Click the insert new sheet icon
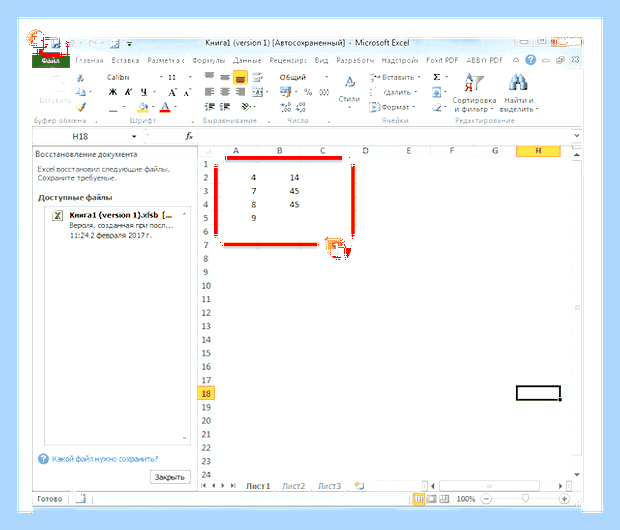Viewport: 620px width, 530px height. 359,486
